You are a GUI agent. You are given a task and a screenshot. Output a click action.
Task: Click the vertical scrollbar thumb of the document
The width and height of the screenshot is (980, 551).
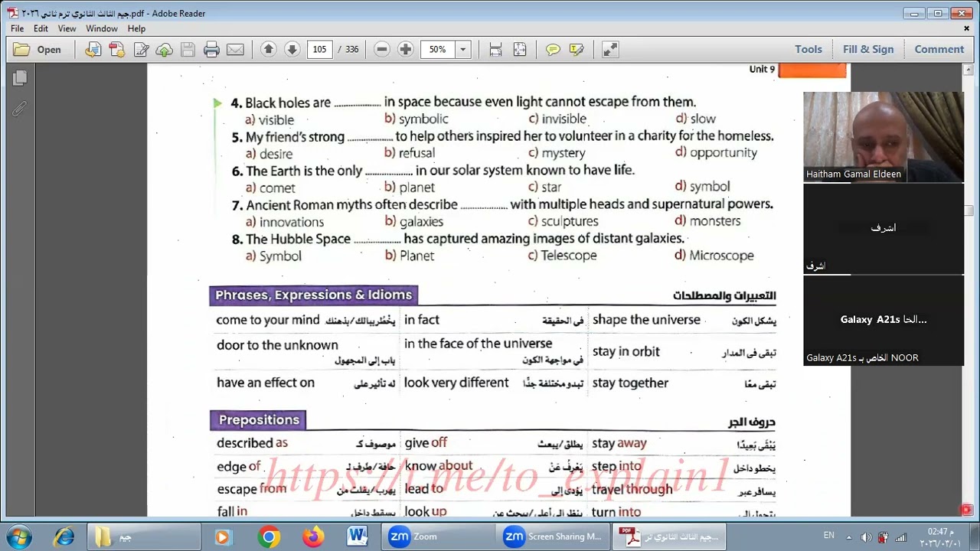[x=968, y=210]
